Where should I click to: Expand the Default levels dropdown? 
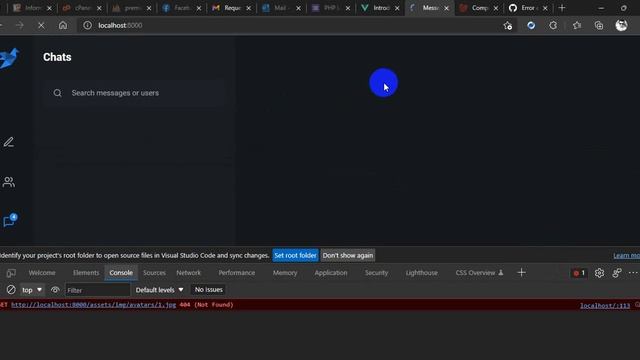tap(159, 290)
